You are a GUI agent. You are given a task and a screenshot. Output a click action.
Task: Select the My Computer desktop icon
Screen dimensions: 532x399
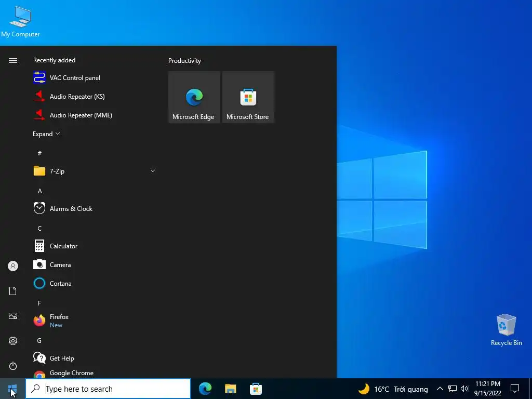pos(20,22)
